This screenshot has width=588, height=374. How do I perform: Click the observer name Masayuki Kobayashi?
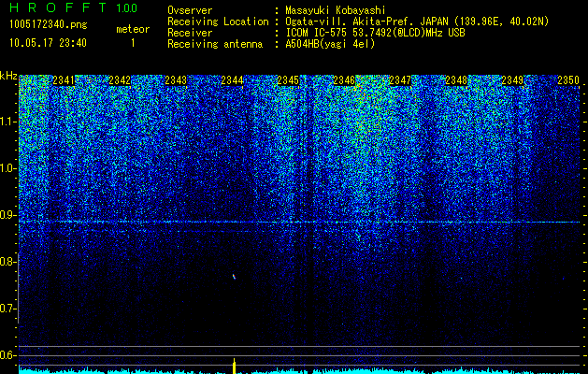(335, 10)
